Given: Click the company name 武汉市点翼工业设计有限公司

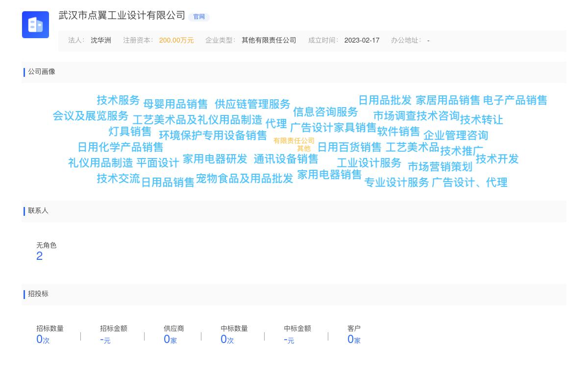Looking at the screenshot, I should pyautogui.click(x=122, y=16).
